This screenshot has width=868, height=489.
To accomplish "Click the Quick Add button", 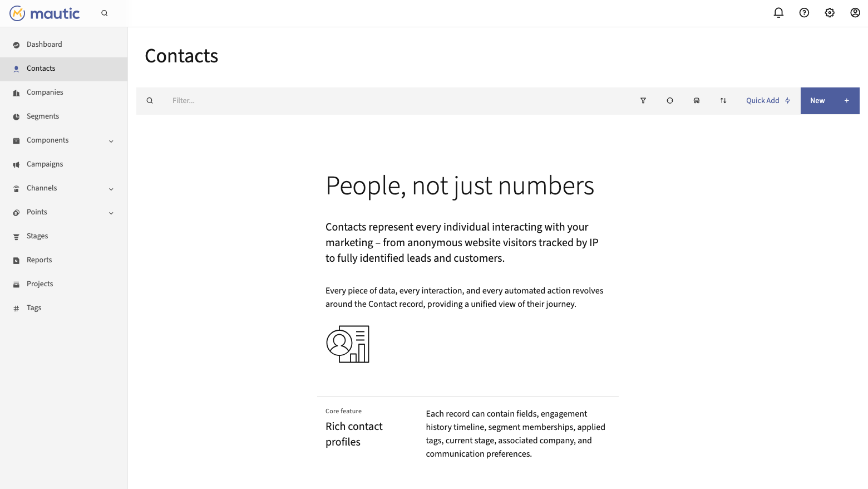I will point(768,101).
